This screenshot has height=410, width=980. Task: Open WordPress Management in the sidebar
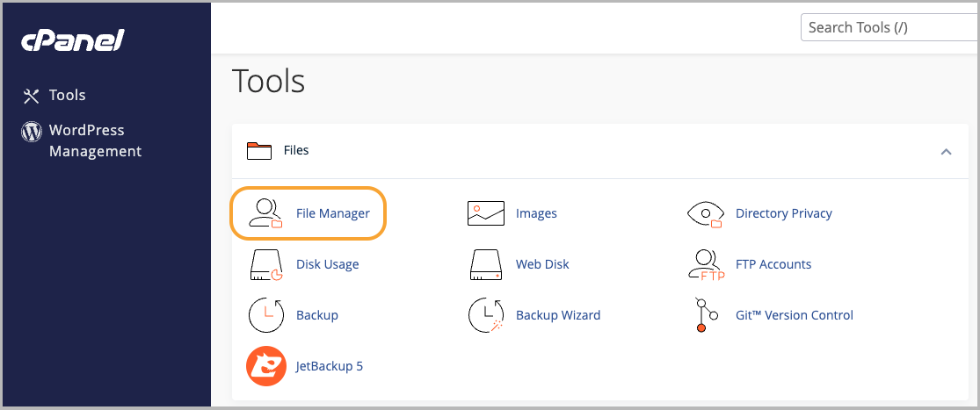coord(94,140)
